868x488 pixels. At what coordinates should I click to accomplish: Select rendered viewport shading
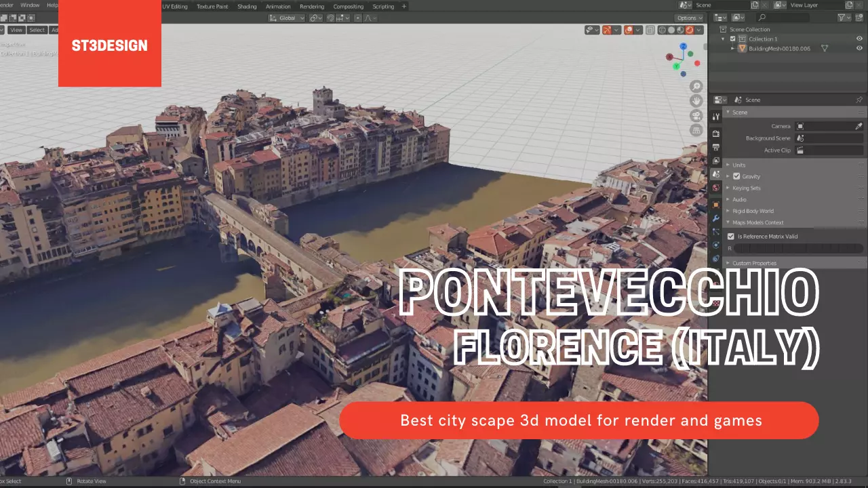(690, 30)
